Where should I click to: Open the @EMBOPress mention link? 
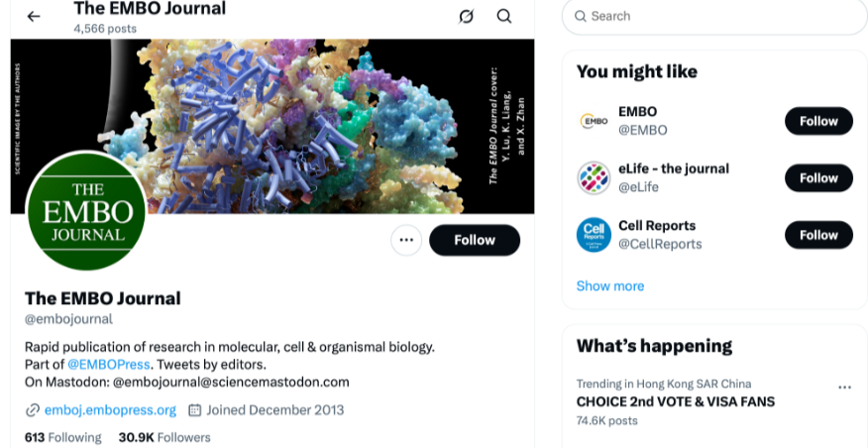109,364
